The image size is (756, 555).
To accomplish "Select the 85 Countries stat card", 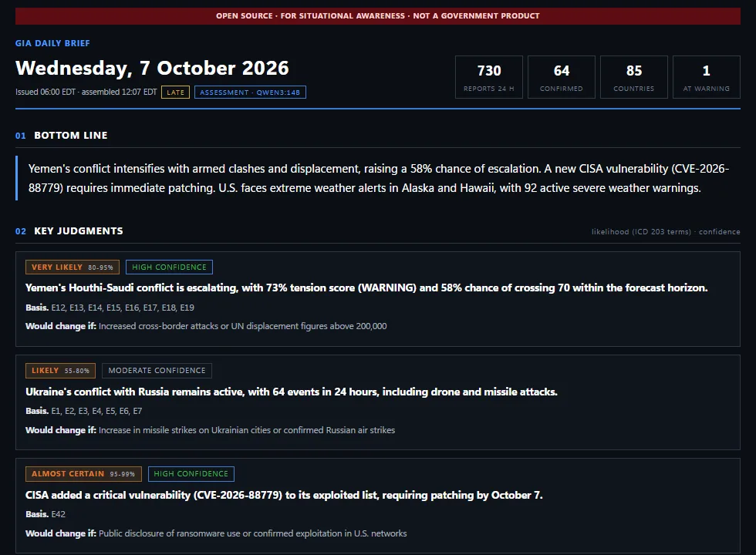I will point(634,77).
